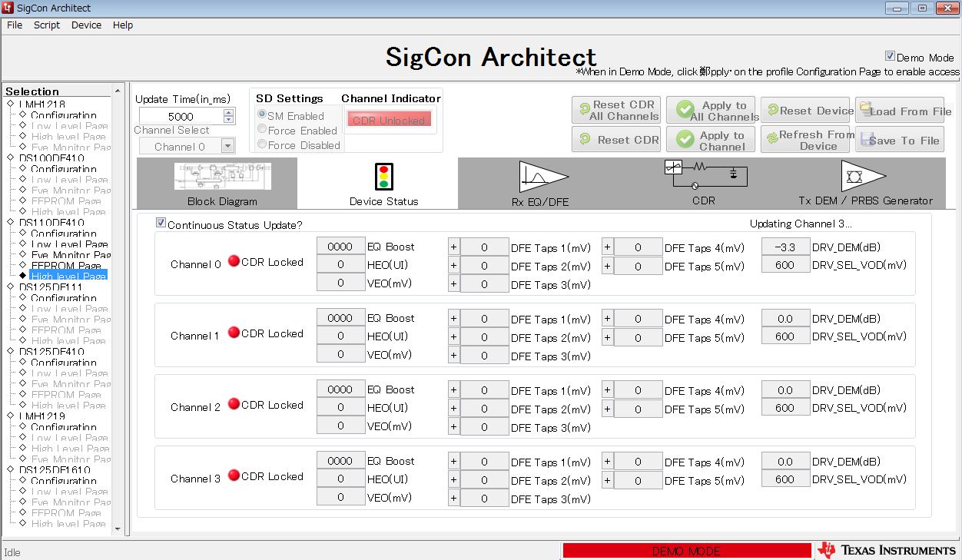Select the Force Disabled radio button
This screenshot has width=962, height=560.
pyautogui.click(x=262, y=144)
